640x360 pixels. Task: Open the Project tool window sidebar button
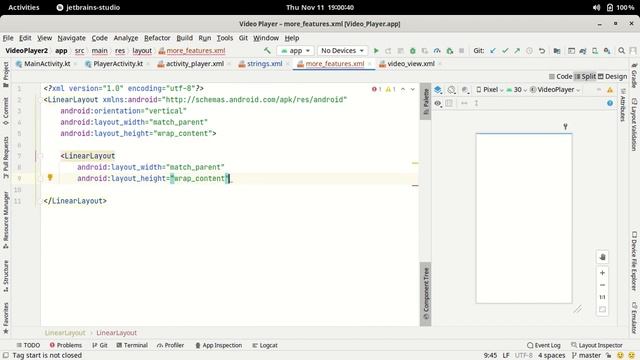pos(6,74)
